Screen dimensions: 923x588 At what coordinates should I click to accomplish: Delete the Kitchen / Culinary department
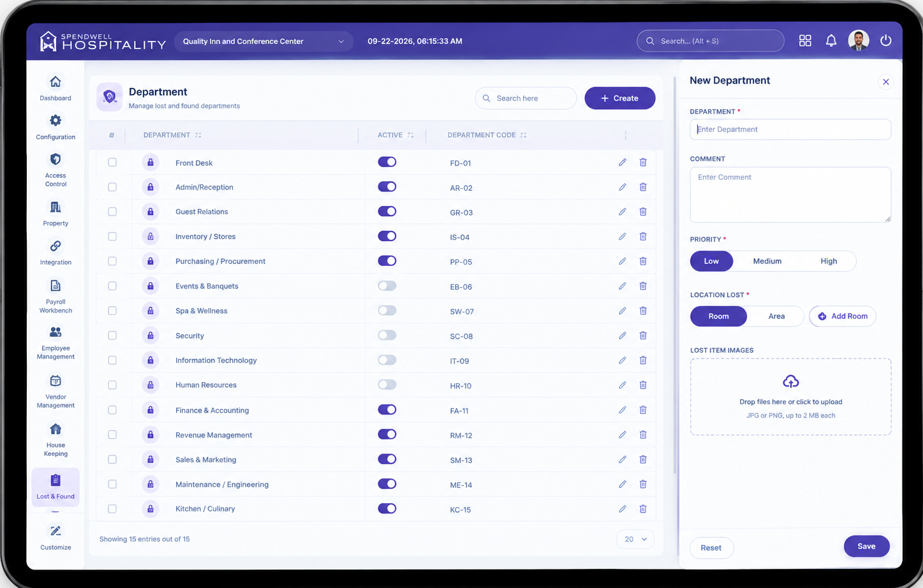(x=643, y=509)
